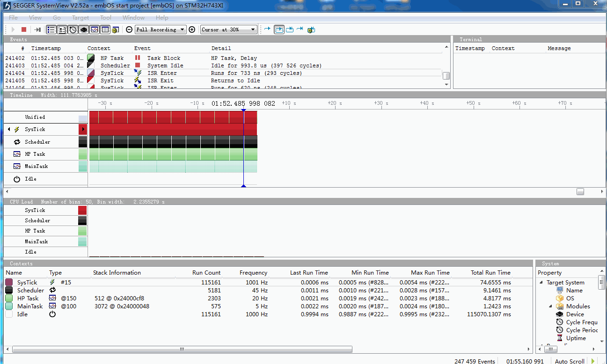Click the Stack Information column header
The height and width of the screenshot is (364, 607).
click(x=117, y=273)
